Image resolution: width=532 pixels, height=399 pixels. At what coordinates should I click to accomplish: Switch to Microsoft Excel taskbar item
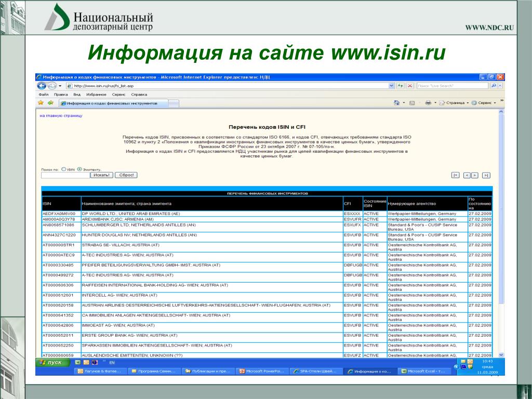(424, 371)
